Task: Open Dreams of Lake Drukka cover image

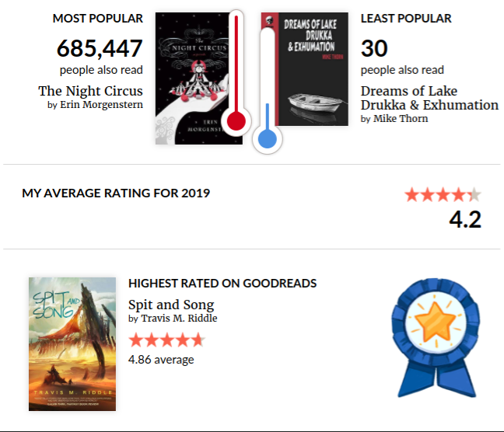Action: click(x=315, y=69)
